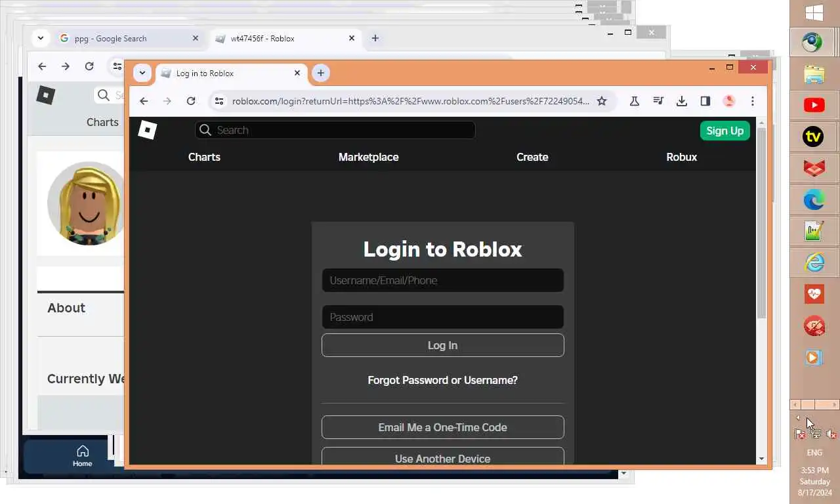Open the 'tv' app taskbar icon
The image size is (840, 504).
coord(814,136)
